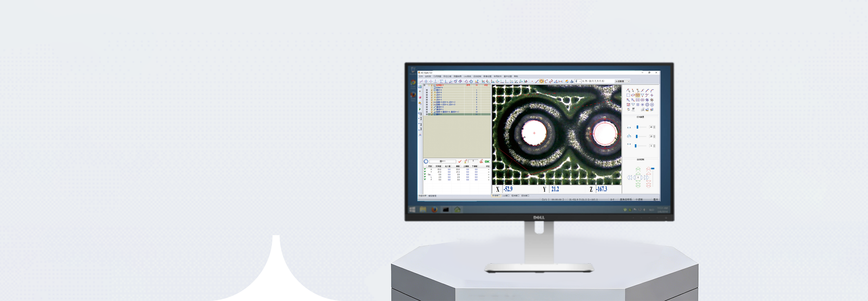
Task: Toggle the checkbox on the first circle tree row
Action: pyautogui.click(x=427, y=90)
